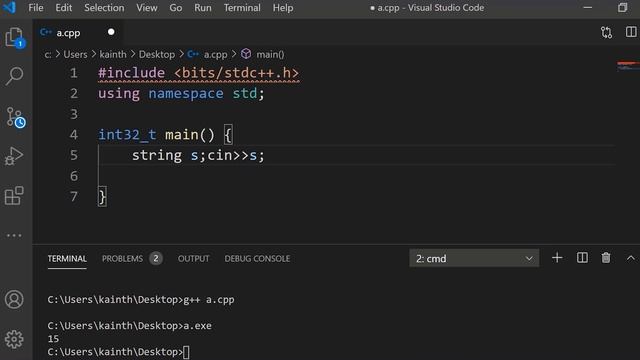Click the VS Code logo icon

10,8
